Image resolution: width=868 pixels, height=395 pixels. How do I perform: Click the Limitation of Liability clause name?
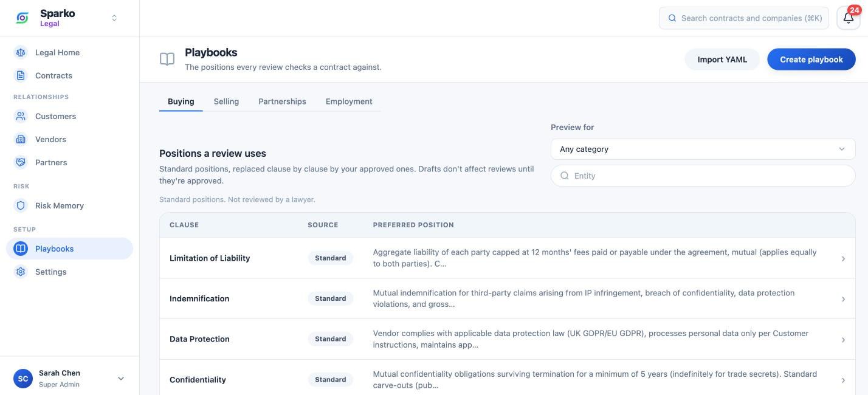(x=210, y=258)
